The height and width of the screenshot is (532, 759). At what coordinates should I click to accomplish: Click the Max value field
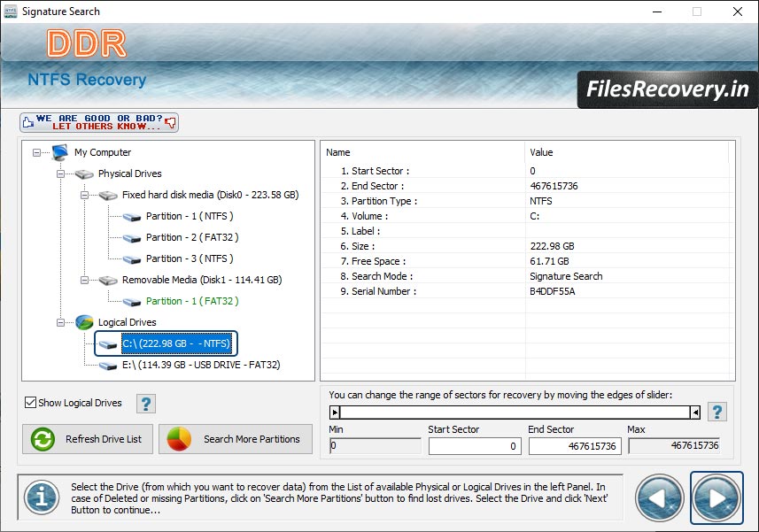click(x=674, y=445)
